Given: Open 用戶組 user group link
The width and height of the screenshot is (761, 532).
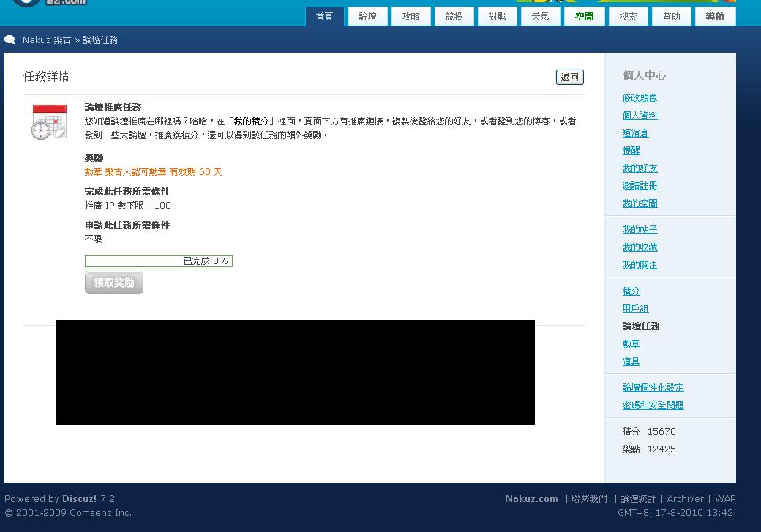Looking at the screenshot, I should pyautogui.click(x=635, y=309).
